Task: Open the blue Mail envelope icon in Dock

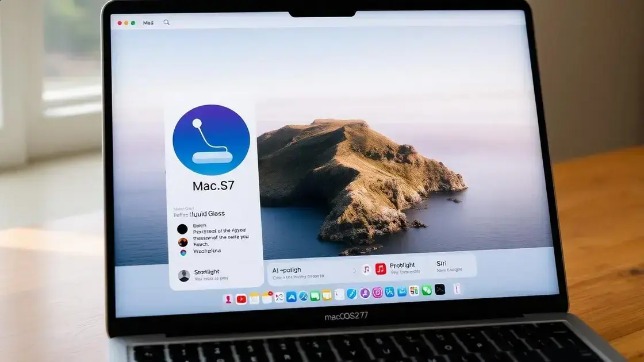Action: [402, 292]
